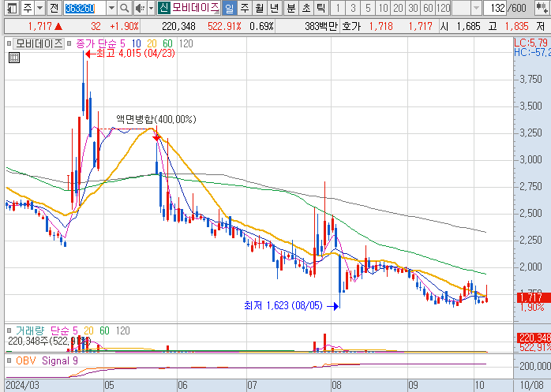551x392 pixels.
Task: Click the 거래량 volume legend label
Action: tap(30, 331)
